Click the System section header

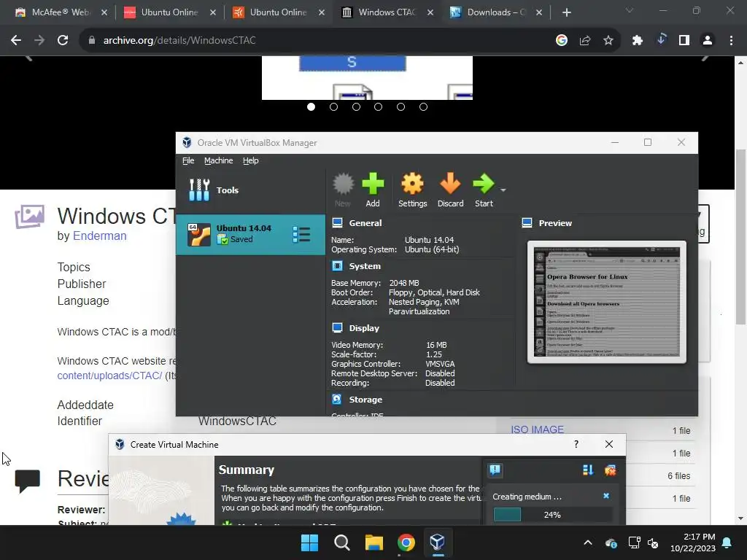point(365,266)
